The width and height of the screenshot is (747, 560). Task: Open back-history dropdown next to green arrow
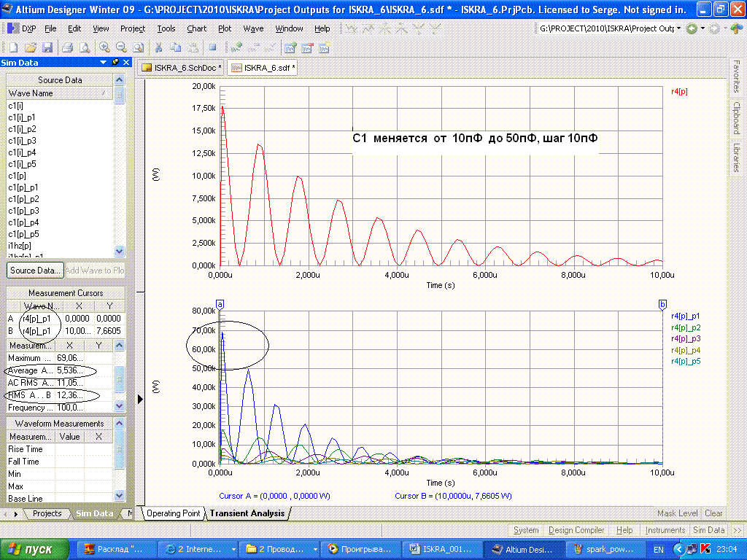(703, 28)
